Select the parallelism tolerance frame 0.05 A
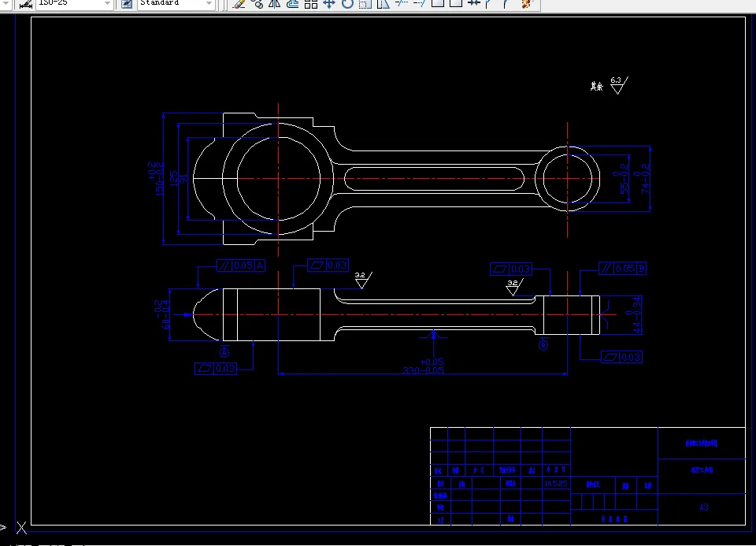The width and height of the screenshot is (756, 546). pos(241,266)
